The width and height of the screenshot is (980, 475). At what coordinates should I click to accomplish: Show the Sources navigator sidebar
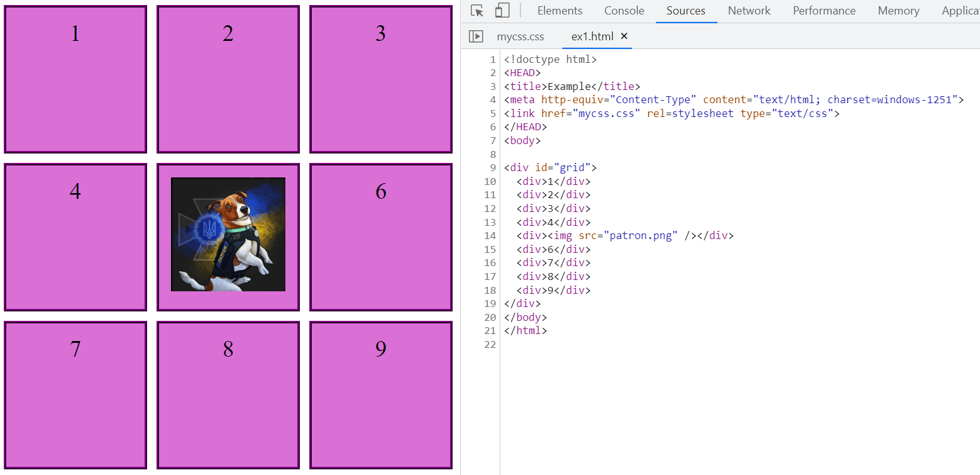(x=476, y=36)
